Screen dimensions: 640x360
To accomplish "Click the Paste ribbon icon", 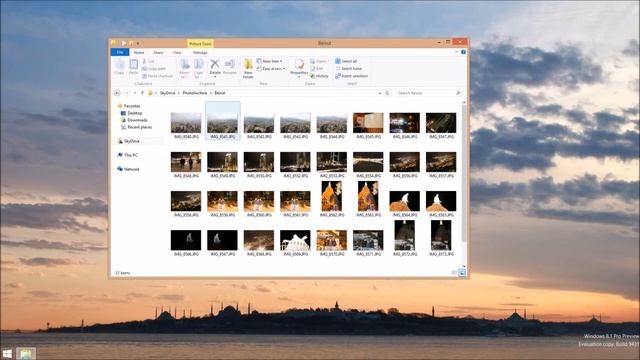I will (x=133, y=67).
